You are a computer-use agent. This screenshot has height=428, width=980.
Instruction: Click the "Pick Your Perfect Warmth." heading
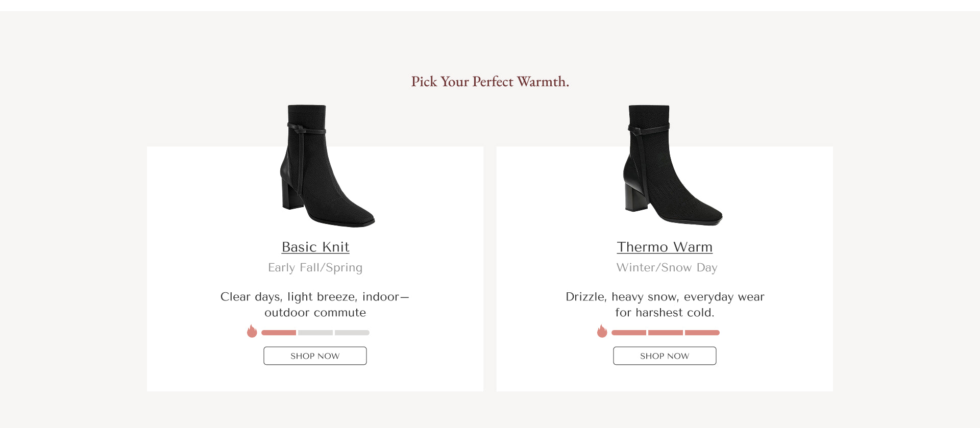[x=490, y=82]
